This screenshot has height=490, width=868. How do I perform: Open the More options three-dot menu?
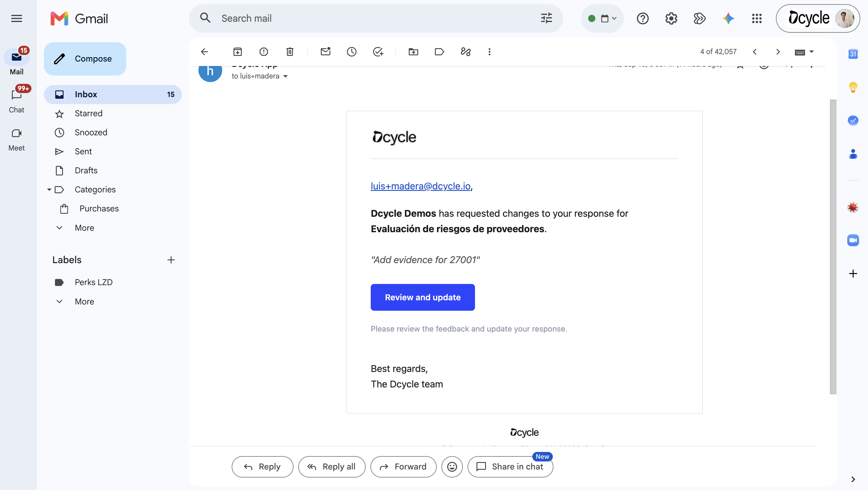[489, 52]
